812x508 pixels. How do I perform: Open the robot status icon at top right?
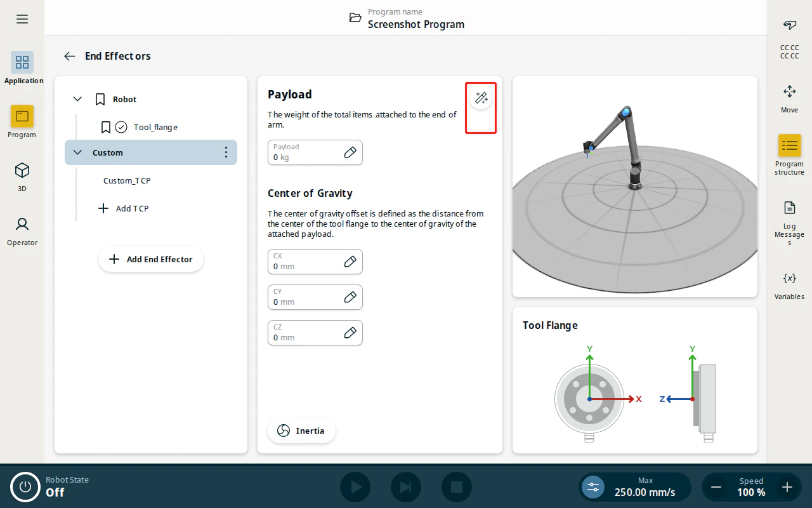[789, 25]
